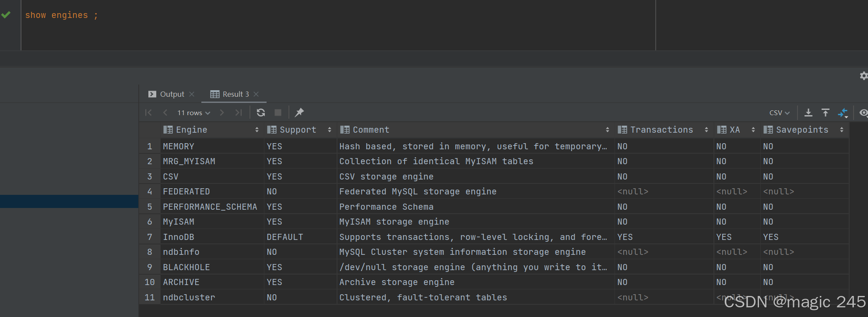Image resolution: width=868 pixels, height=317 pixels.
Task: Click the Comment column header
Action: (x=371, y=130)
